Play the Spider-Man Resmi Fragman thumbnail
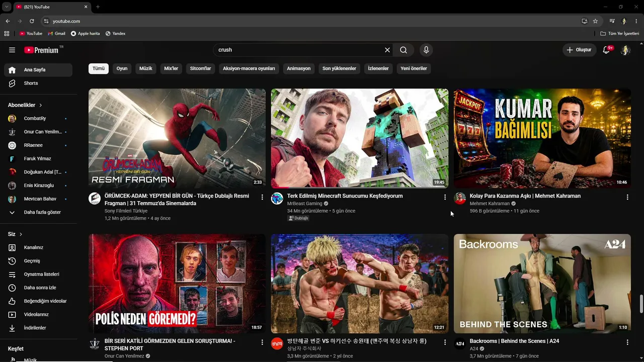The height and width of the screenshot is (362, 644). (x=177, y=138)
